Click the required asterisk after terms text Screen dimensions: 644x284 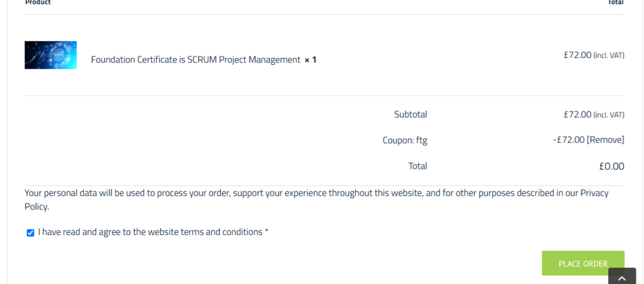[267, 231]
